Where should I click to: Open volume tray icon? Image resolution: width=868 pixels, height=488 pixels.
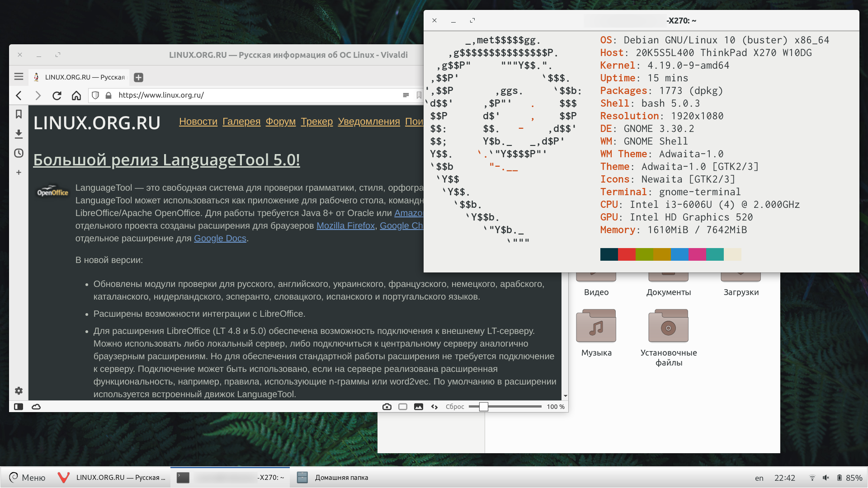[826, 478]
